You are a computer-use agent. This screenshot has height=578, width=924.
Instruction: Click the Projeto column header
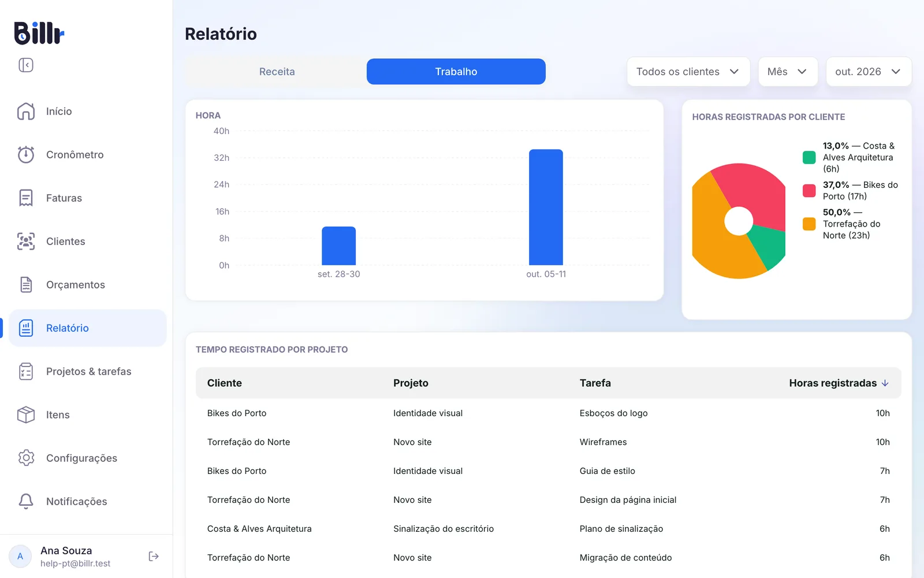[x=411, y=383]
